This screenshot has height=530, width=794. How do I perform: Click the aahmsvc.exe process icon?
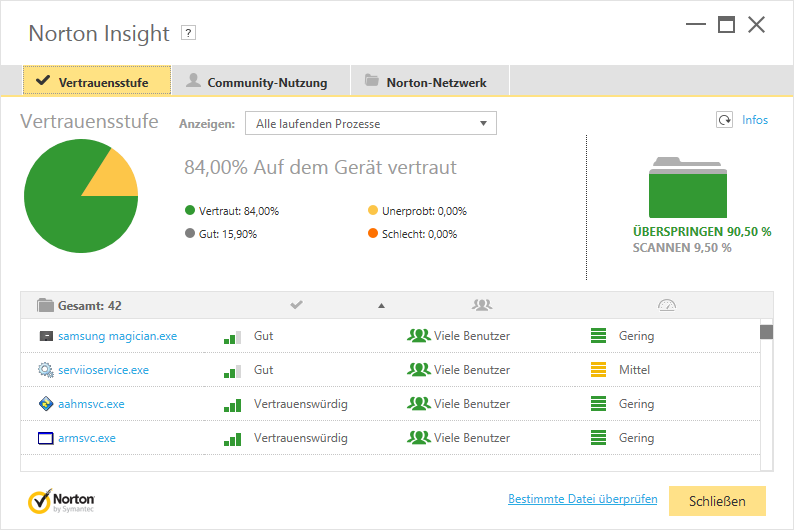46,404
